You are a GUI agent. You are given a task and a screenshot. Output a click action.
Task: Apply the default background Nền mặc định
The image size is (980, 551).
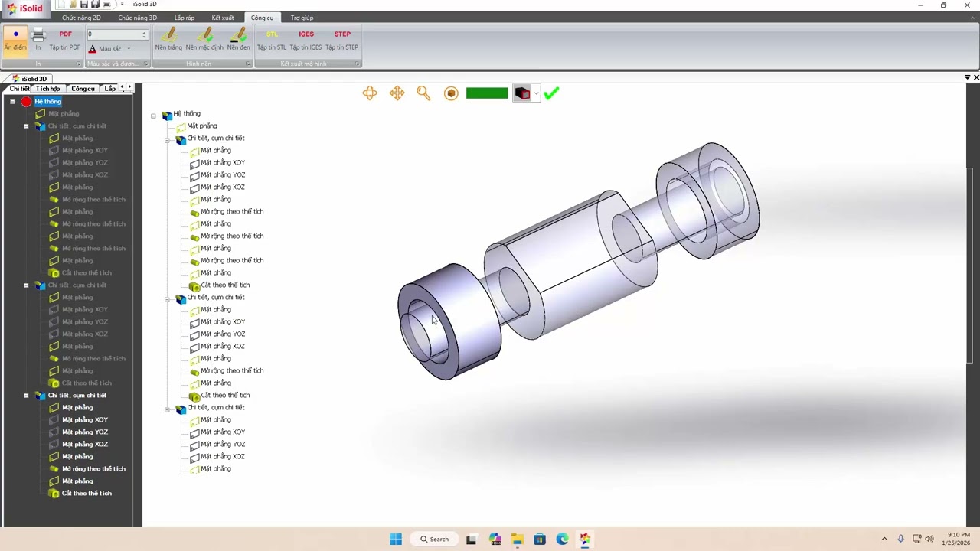coord(204,40)
